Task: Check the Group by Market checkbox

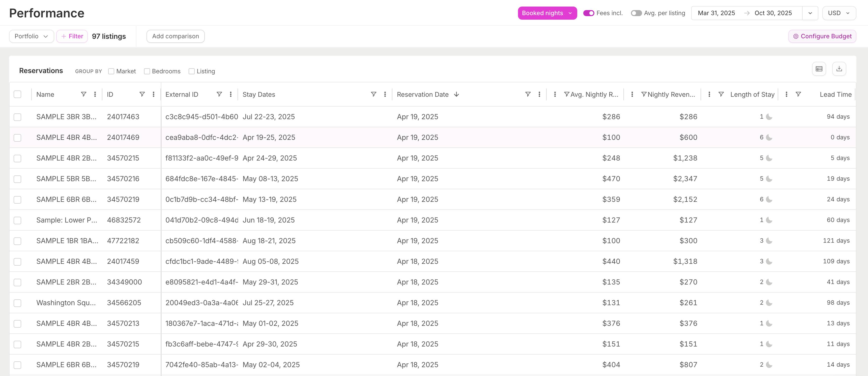Action: (x=111, y=71)
